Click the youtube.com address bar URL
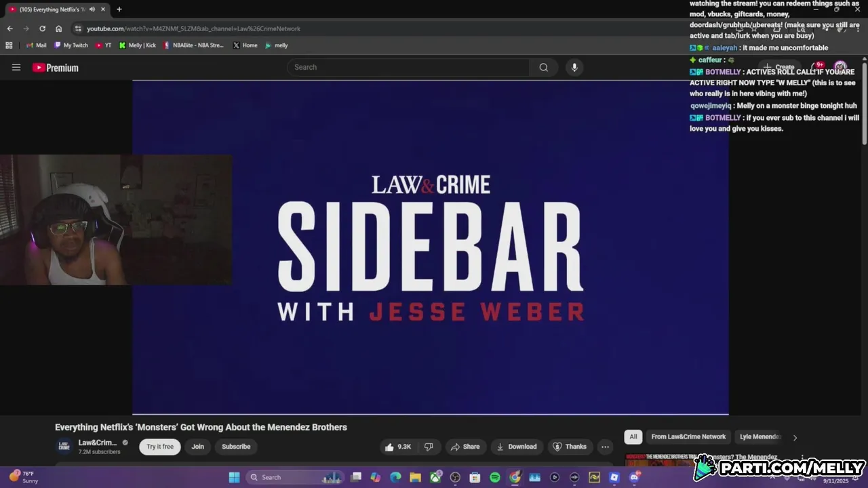This screenshot has height=488, width=868. [x=193, y=28]
